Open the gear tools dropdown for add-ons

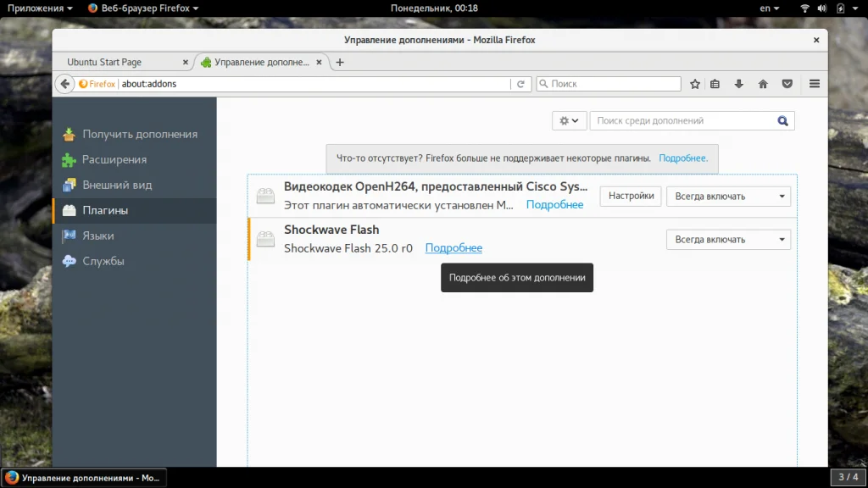(569, 120)
